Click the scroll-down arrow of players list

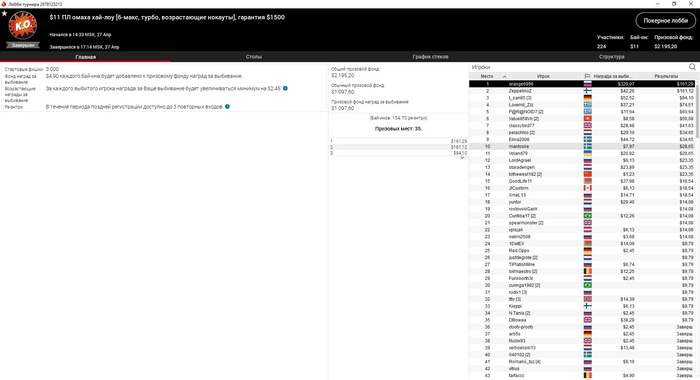tap(697, 377)
